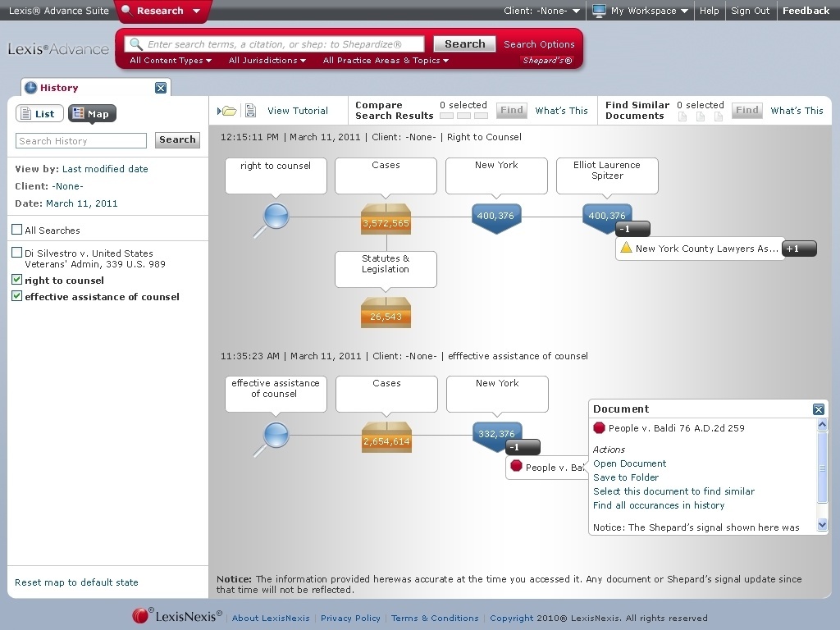This screenshot has width=840, height=630.
Task: Click Lexis Advance Suite in the top bar
Action: tap(58, 11)
